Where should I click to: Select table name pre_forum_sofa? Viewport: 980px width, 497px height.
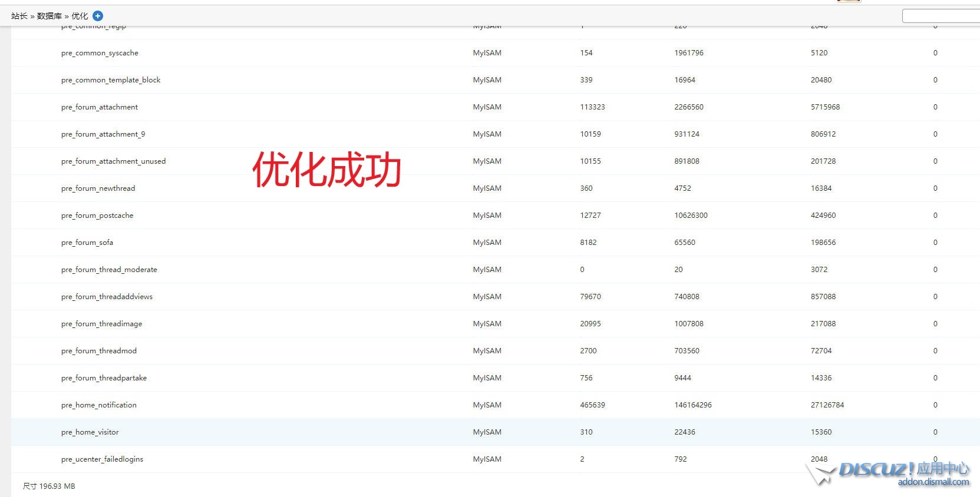click(x=87, y=243)
